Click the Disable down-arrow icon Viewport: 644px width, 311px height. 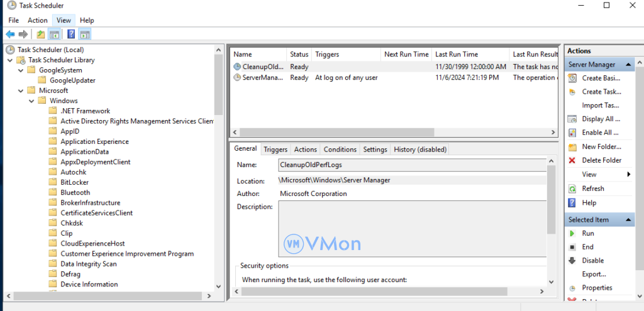point(572,261)
